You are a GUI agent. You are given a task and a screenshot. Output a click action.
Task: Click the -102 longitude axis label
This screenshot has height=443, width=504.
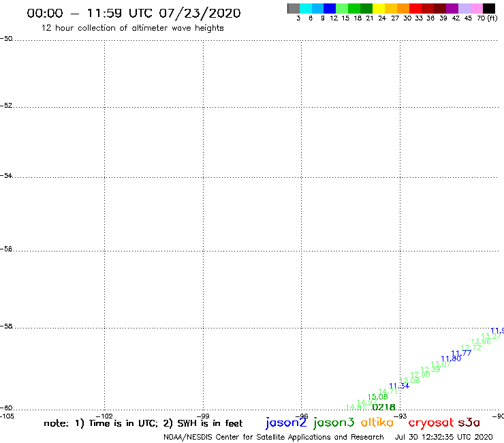pyautogui.click(x=104, y=416)
